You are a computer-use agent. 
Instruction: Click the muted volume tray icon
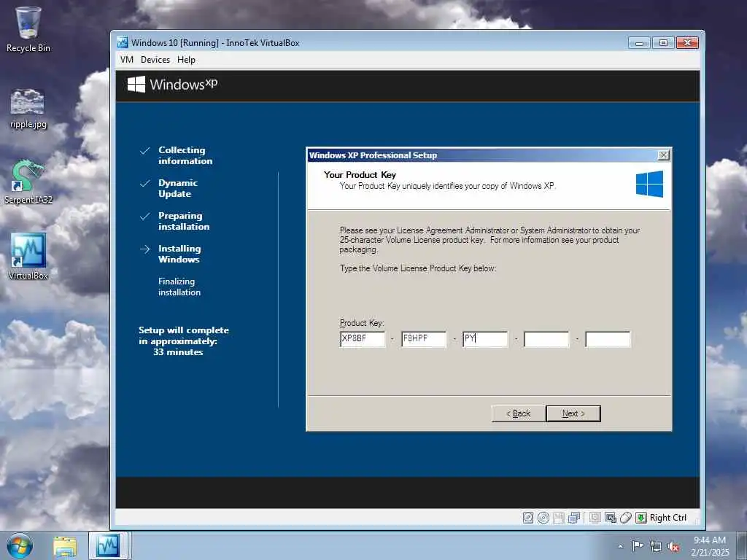[673, 546]
